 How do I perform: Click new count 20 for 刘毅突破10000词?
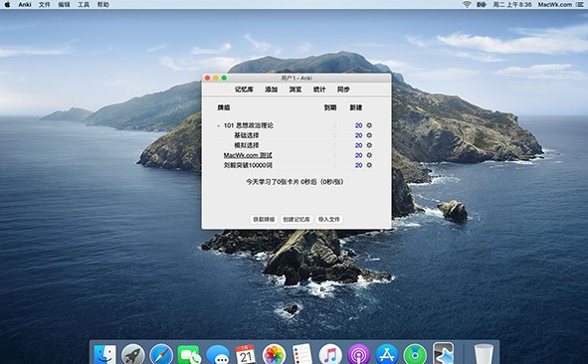(359, 165)
